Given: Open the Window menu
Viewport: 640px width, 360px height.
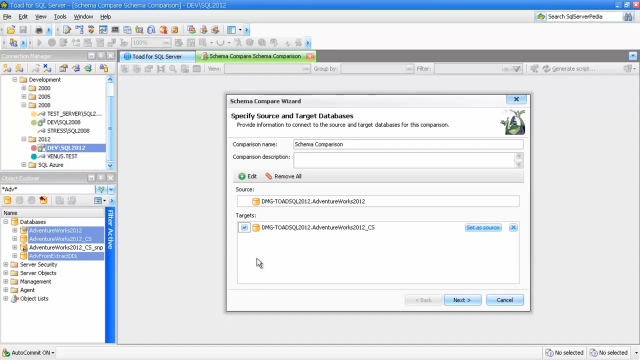Looking at the screenshot, I should [x=83, y=17].
